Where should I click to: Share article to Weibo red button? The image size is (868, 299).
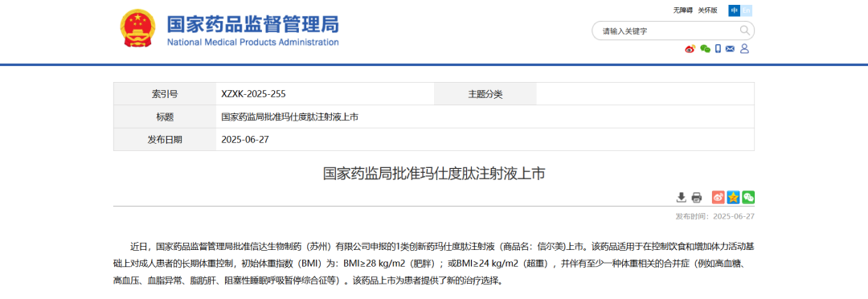click(718, 197)
